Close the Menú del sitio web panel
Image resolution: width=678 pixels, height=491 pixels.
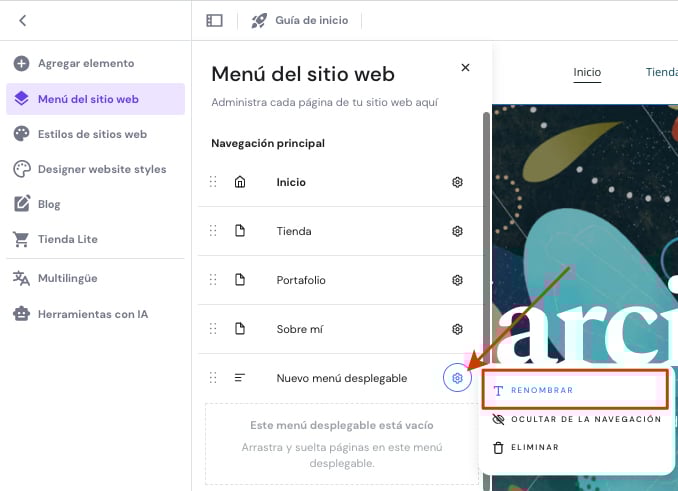tap(465, 68)
